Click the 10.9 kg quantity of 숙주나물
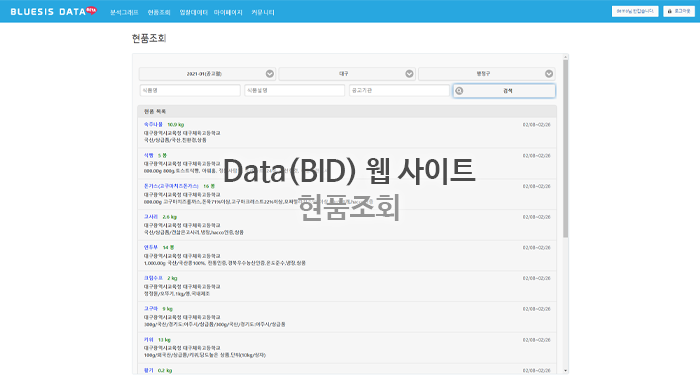 pyautogui.click(x=175, y=125)
